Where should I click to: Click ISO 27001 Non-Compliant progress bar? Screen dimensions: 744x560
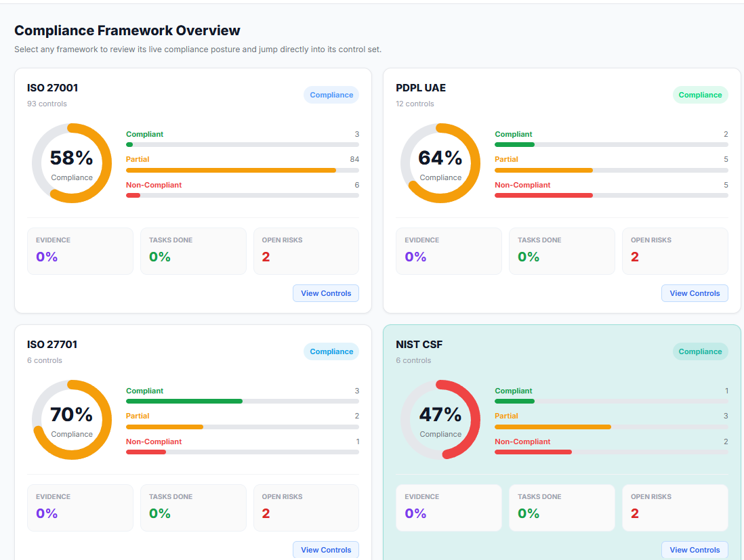click(243, 196)
